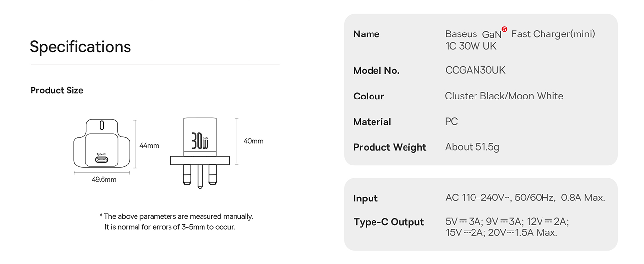Click the 30W logo on side-view charger
This screenshot has height=264, width=644.
(200, 141)
